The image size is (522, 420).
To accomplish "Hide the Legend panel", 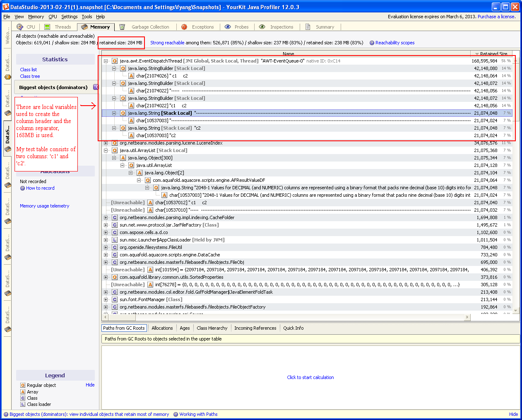I will point(90,385).
